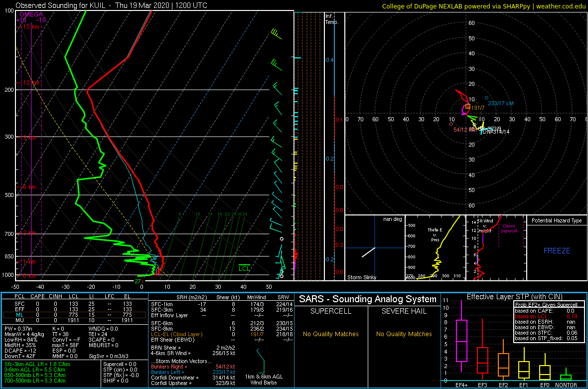Click the 500 pressure level label
This screenshot has height=389, width=588.
[8, 195]
